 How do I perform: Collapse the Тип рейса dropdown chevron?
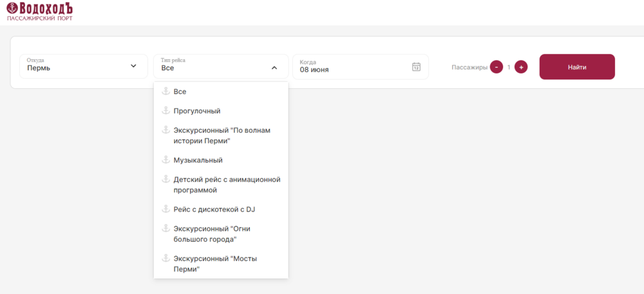[274, 68]
